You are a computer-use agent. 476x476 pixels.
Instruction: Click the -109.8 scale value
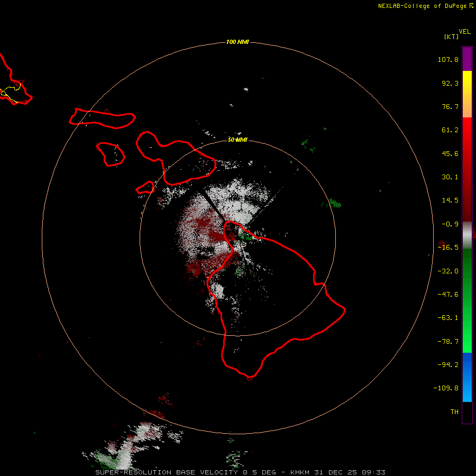point(446,388)
